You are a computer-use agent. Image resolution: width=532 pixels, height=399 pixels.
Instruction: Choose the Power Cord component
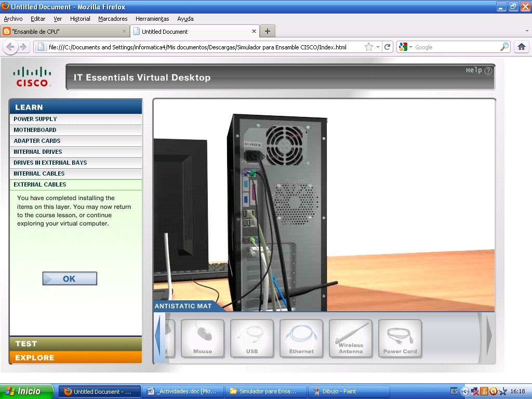[x=400, y=338]
